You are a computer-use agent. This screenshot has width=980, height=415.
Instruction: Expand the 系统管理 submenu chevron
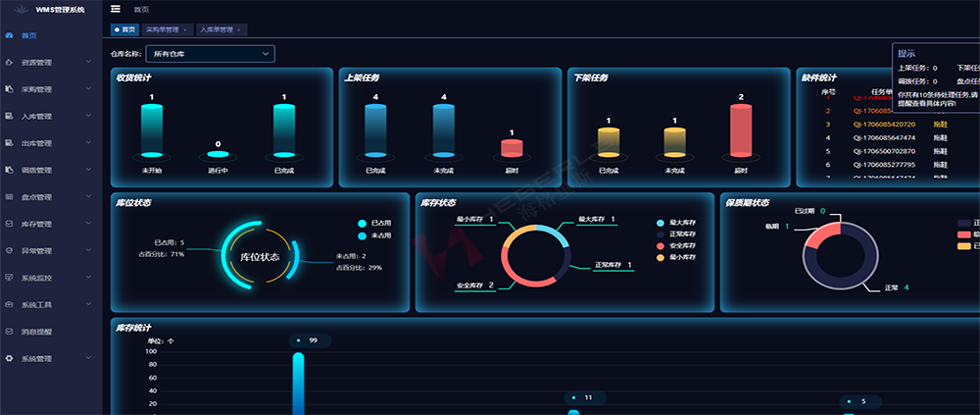pos(88,358)
